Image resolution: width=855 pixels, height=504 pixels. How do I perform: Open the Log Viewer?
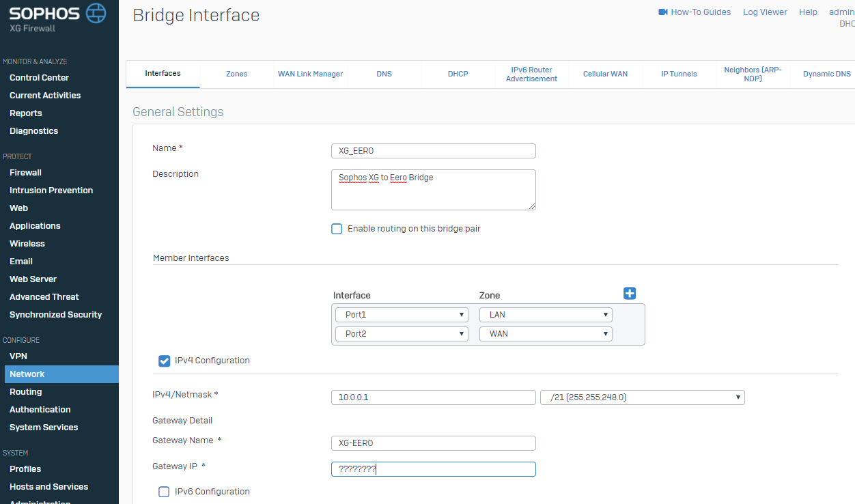tap(765, 12)
